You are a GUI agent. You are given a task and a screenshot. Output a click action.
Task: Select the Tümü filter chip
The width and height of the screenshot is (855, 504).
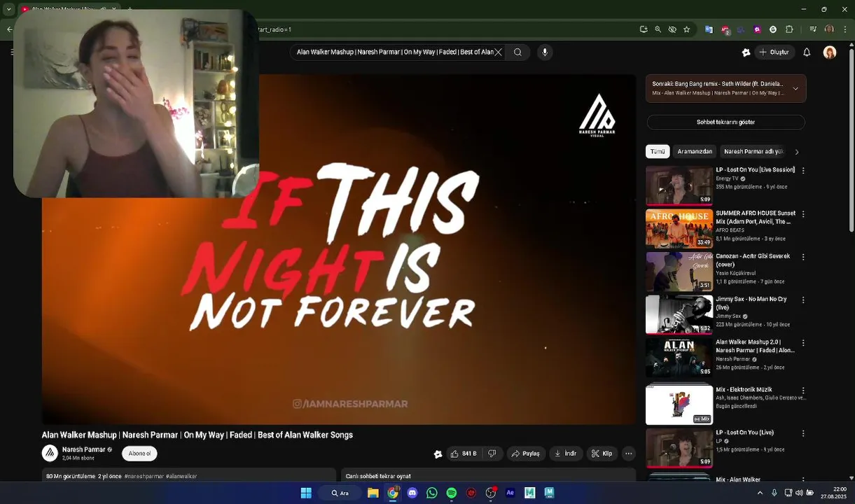[x=658, y=151]
